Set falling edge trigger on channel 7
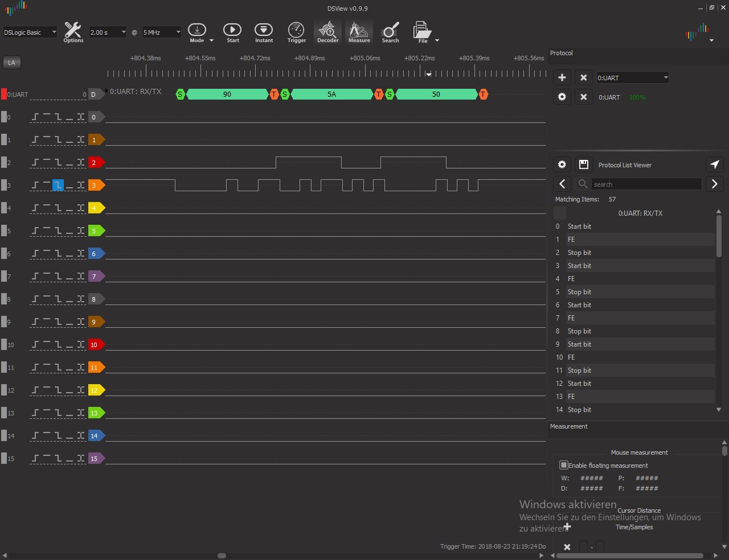 click(58, 276)
